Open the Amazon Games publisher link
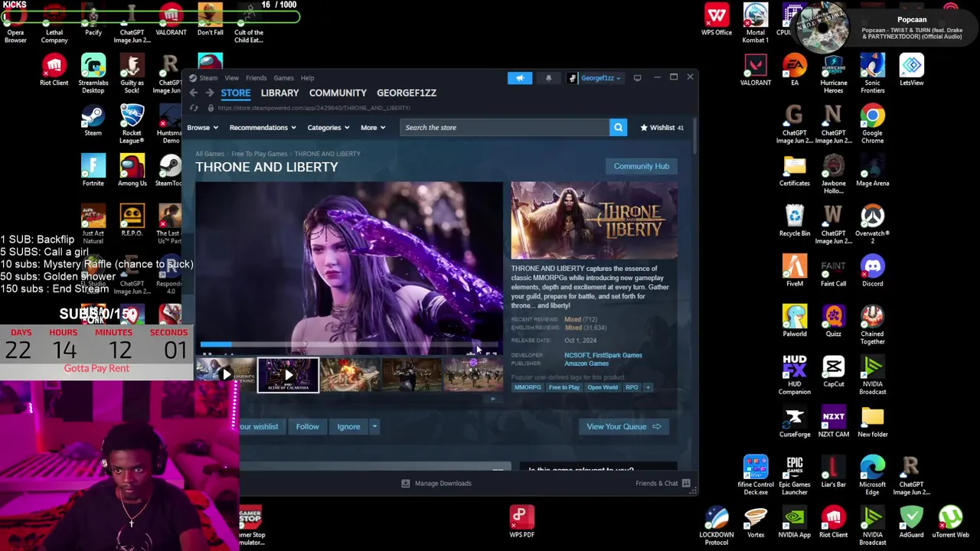Screen dimensions: 980x551 tap(586, 364)
